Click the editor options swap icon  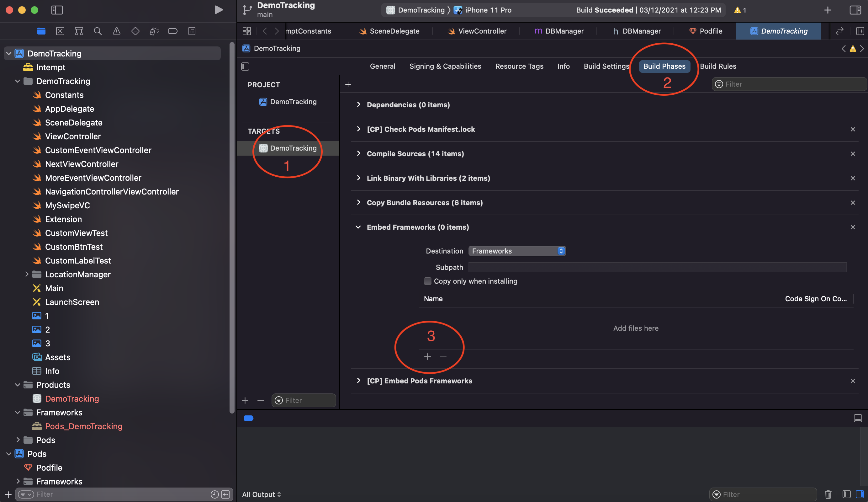840,31
